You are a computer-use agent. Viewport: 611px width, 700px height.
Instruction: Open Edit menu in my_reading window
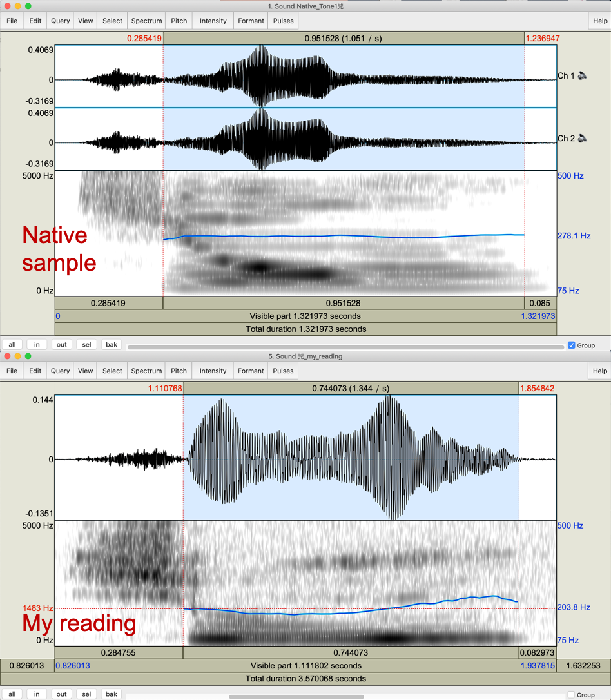click(35, 371)
